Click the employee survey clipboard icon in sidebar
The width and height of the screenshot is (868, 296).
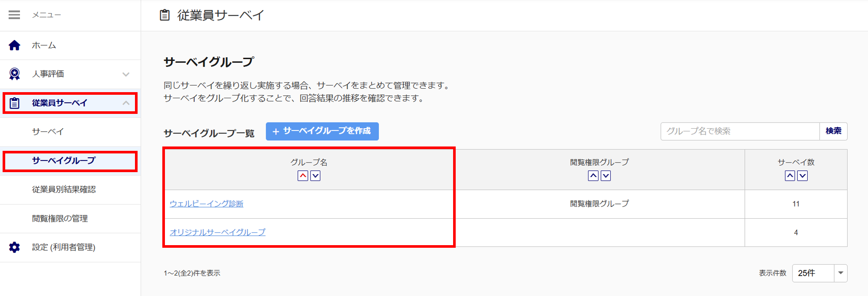(x=14, y=103)
